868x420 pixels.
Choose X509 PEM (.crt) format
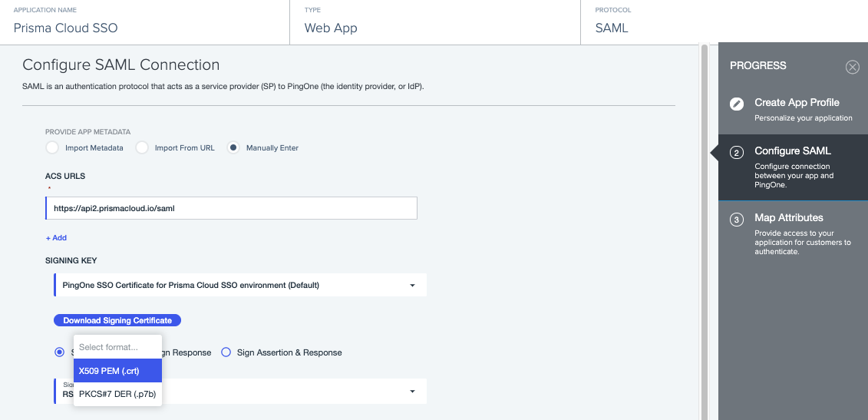click(x=117, y=371)
